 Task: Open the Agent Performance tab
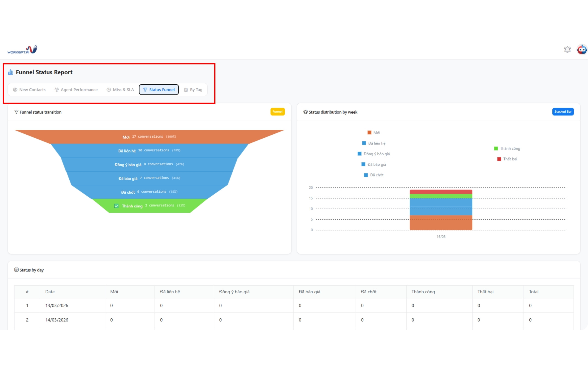(76, 90)
